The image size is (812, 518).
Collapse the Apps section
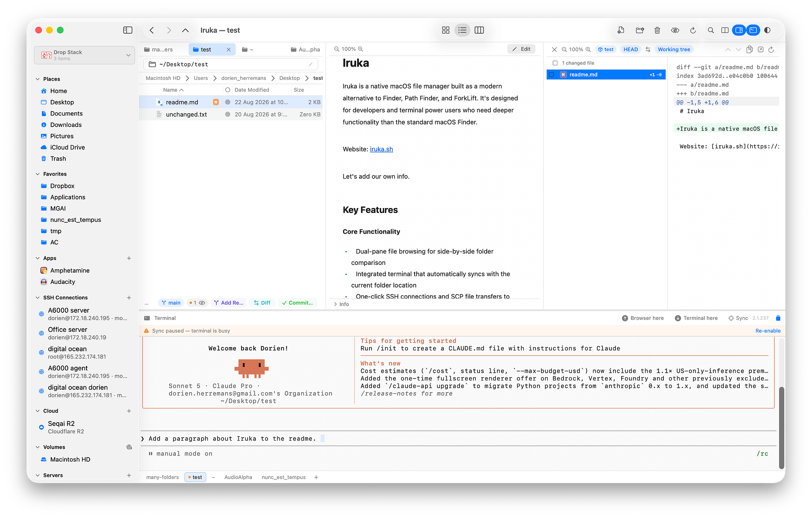tap(38, 258)
